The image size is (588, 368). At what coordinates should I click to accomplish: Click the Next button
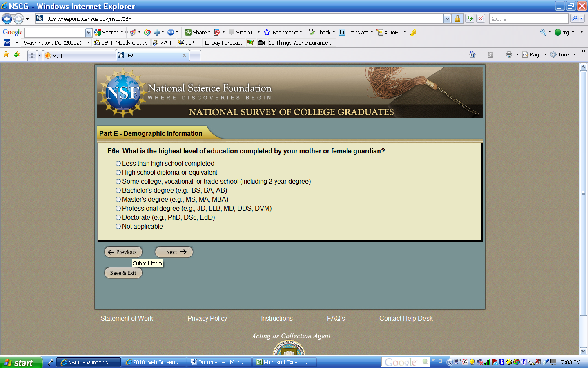[x=174, y=252]
